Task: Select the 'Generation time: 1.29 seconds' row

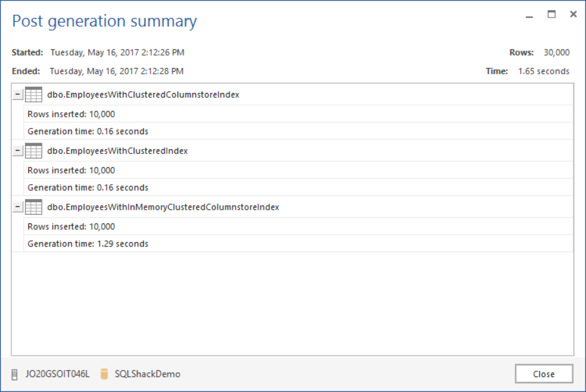Action: click(x=88, y=244)
